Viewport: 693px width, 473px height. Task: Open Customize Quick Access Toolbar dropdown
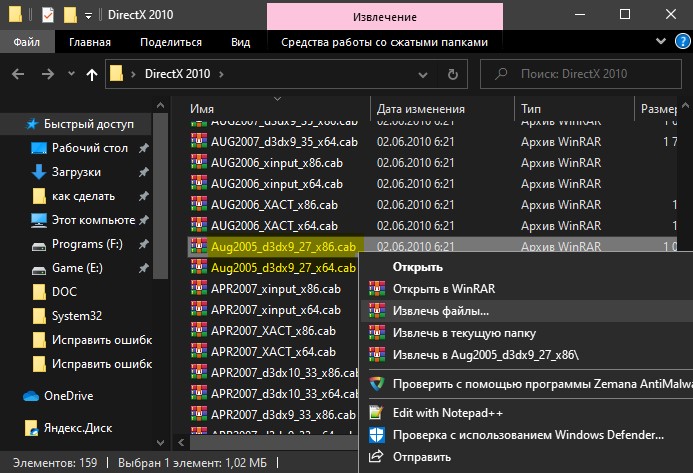[88, 16]
